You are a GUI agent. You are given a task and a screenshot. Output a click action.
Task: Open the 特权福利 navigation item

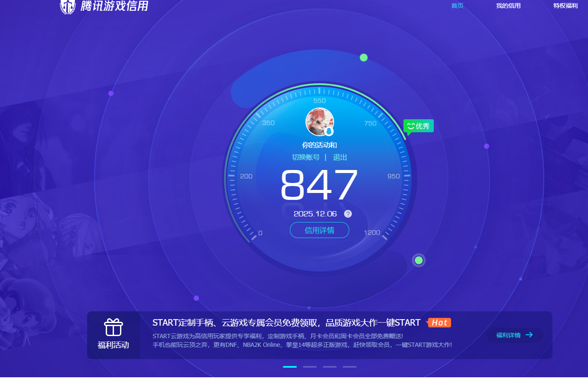[565, 6]
